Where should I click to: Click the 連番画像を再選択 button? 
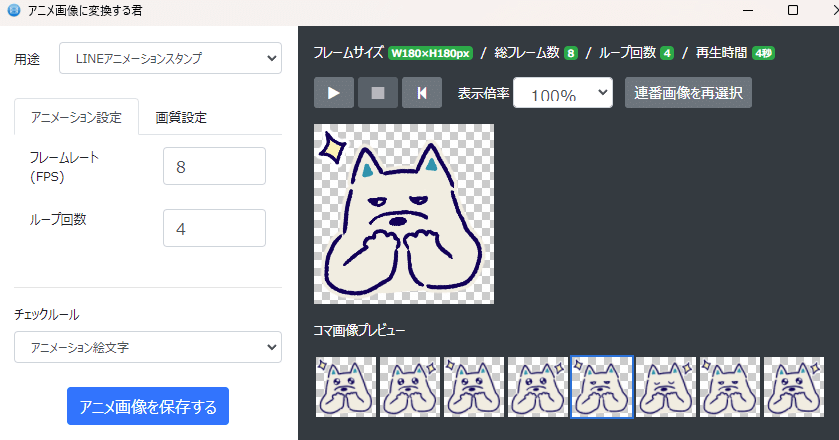point(688,93)
